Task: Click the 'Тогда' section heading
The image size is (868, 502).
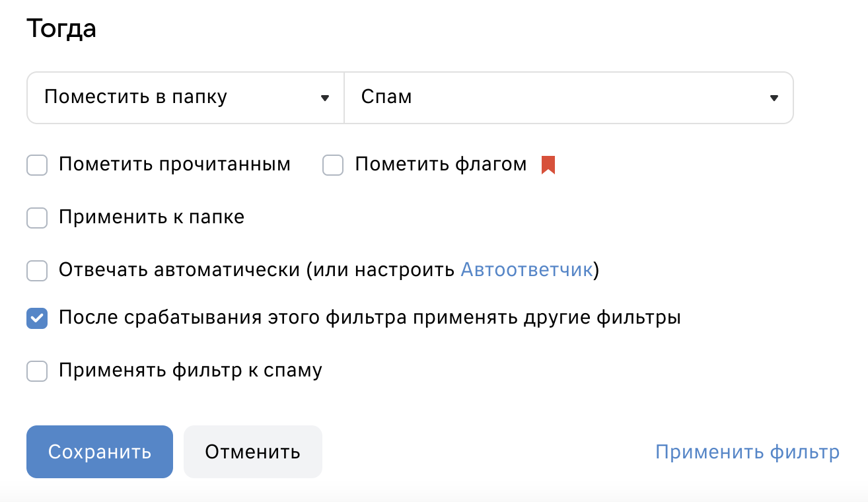Action: (61, 30)
